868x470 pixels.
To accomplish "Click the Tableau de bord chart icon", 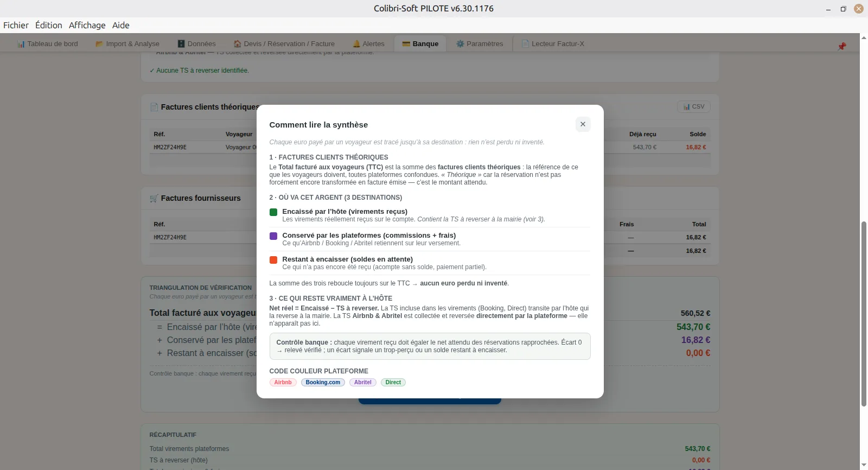I will pyautogui.click(x=21, y=44).
